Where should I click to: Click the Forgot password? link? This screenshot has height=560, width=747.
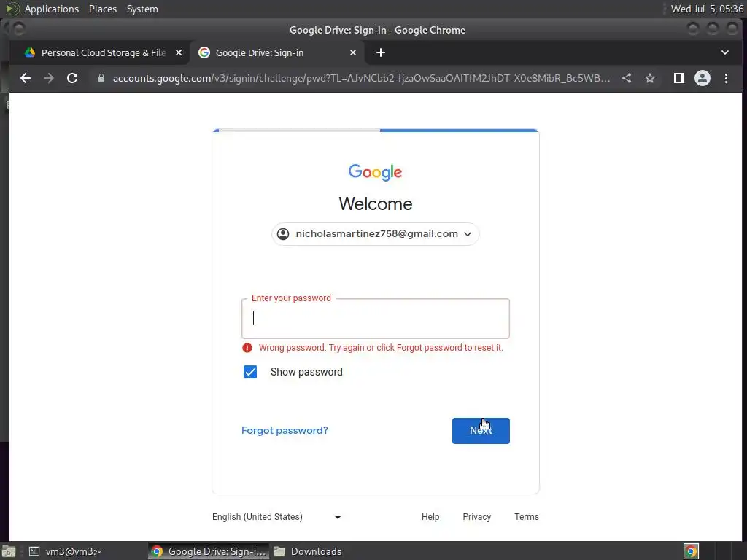(285, 430)
